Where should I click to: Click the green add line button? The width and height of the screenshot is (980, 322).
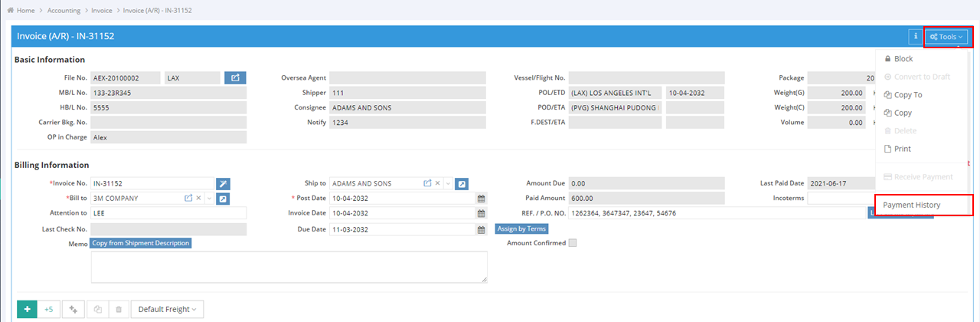point(27,309)
